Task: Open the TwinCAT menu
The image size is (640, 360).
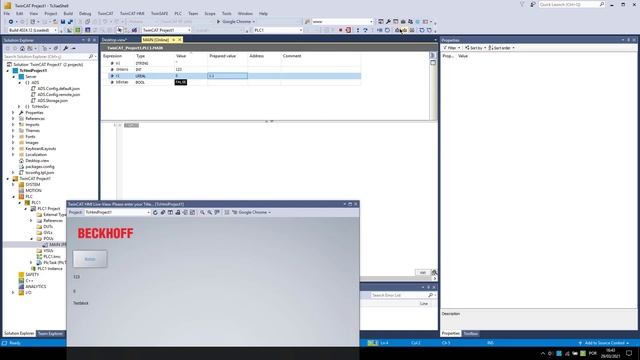Action: tap(105, 13)
